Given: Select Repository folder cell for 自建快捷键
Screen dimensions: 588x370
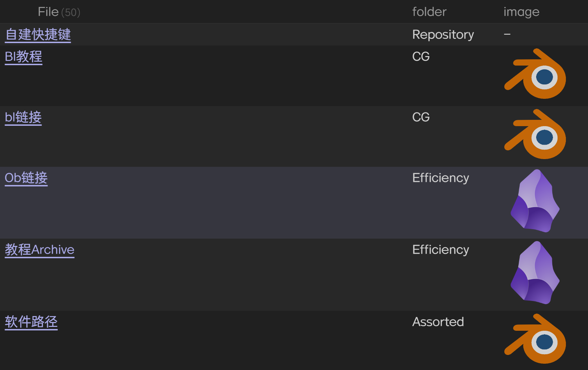Looking at the screenshot, I should pyautogui.click(x=443, y=35).
